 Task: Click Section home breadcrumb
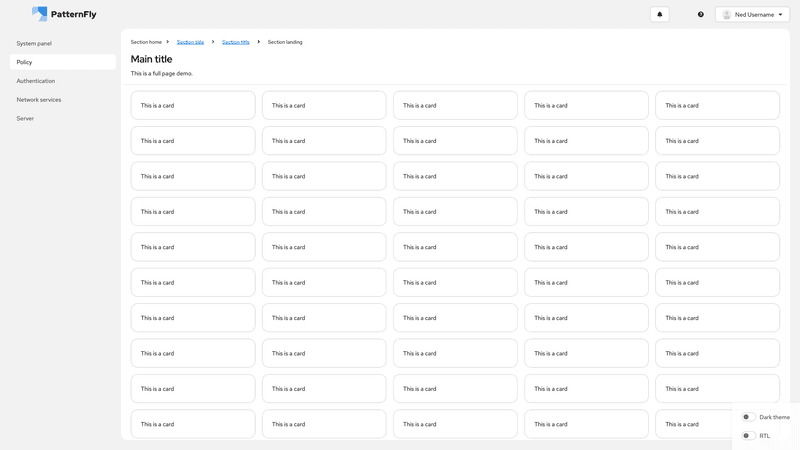pyautogui.click(x=146, y=42)
